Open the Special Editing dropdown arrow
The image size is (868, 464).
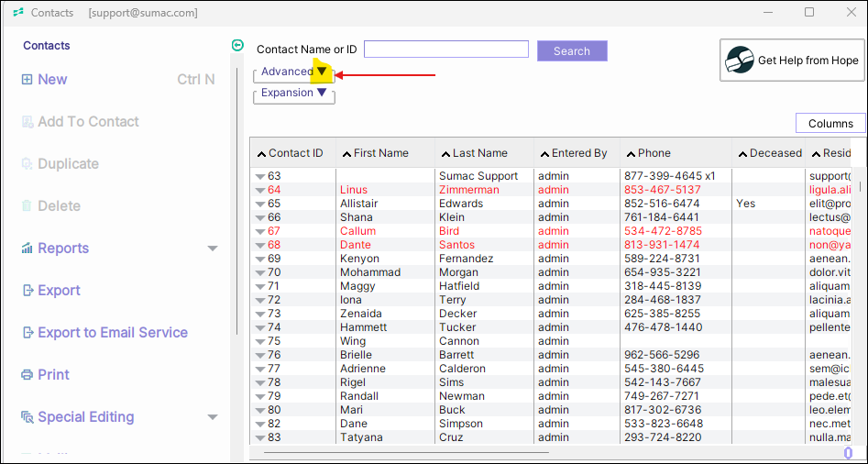click(x=213, y=417)
